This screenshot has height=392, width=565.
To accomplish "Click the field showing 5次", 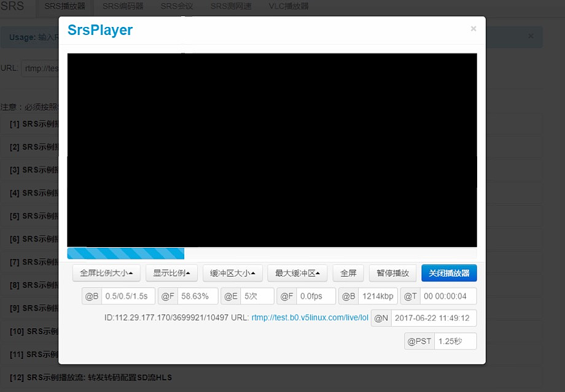I will pyautogui.click(x=255, y=296).
